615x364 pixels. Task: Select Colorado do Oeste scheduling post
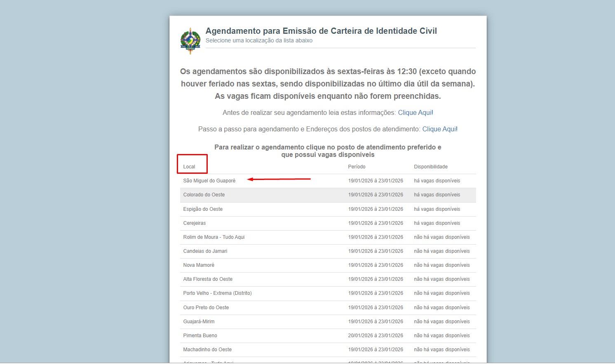point(204,194)
